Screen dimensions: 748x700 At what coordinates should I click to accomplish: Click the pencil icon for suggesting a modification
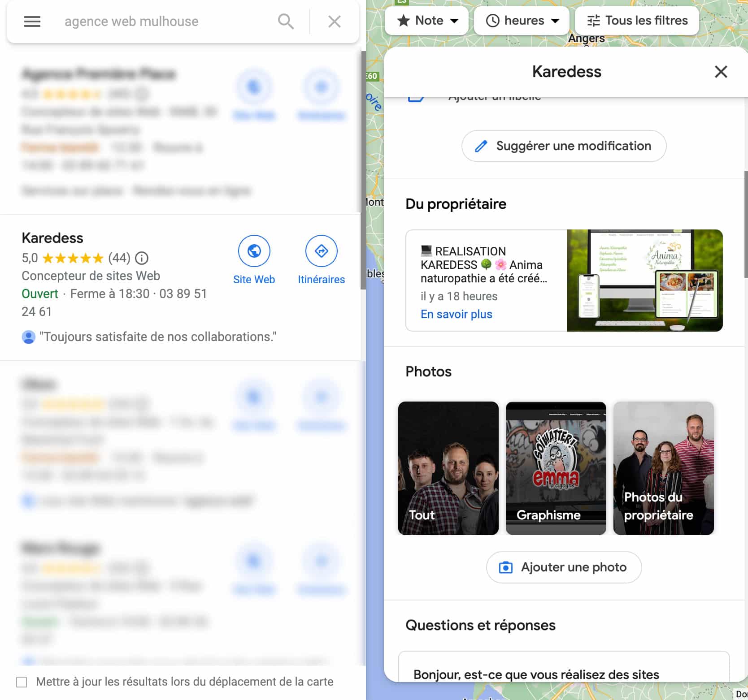(x=481, y=146)
